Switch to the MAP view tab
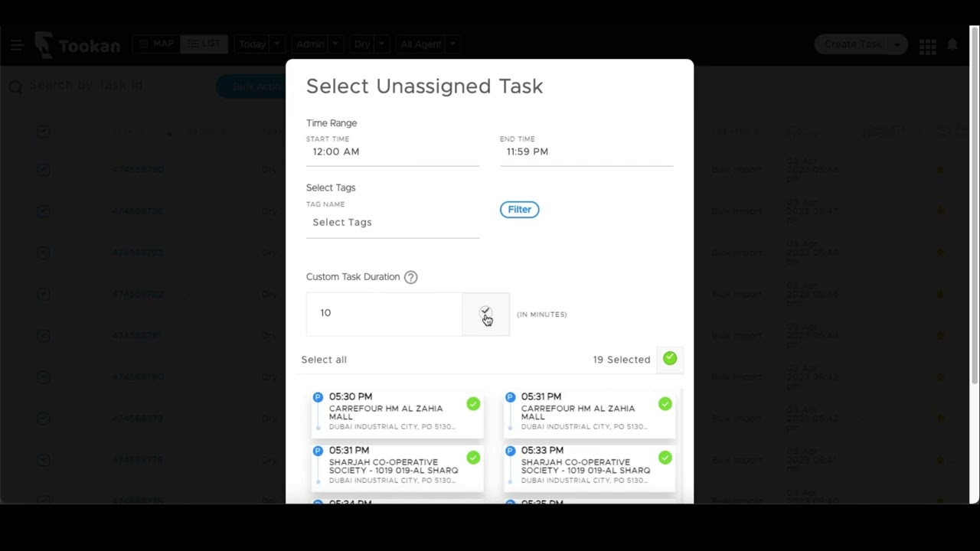 coord(156,44)
